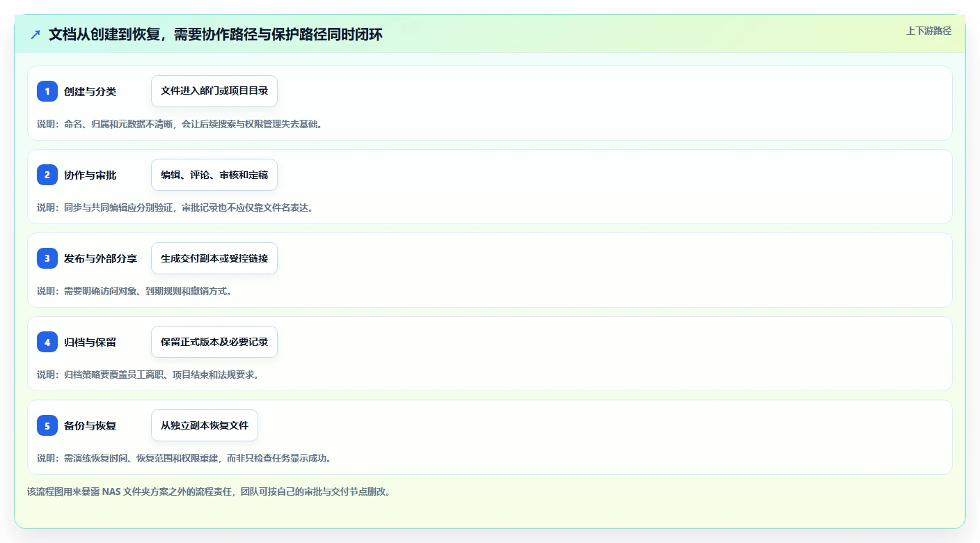Screen dimensions: 980x543
Task: Click the step 5 number badge
Action: 47,425
